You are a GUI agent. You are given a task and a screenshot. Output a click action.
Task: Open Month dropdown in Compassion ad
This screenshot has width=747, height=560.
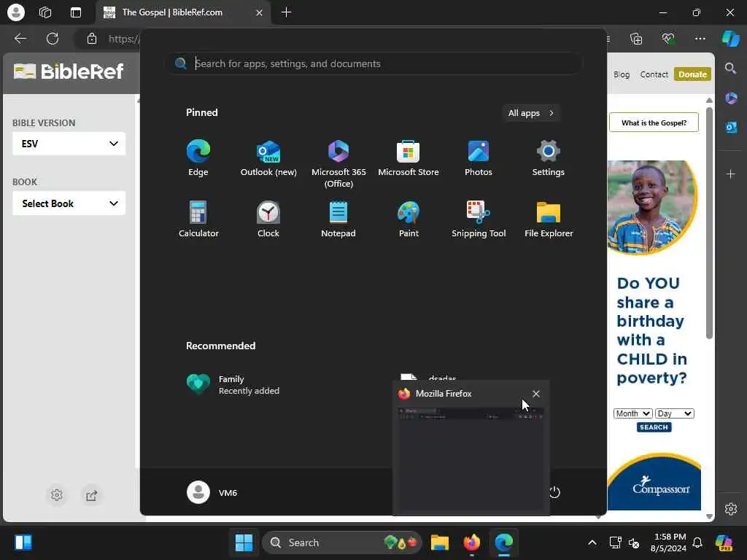[x=632, y=413]
